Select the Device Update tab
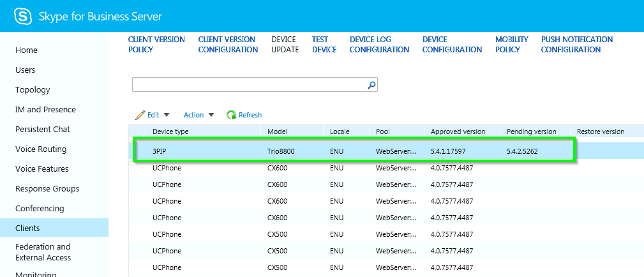644x277 pixels. coord(285,45)
